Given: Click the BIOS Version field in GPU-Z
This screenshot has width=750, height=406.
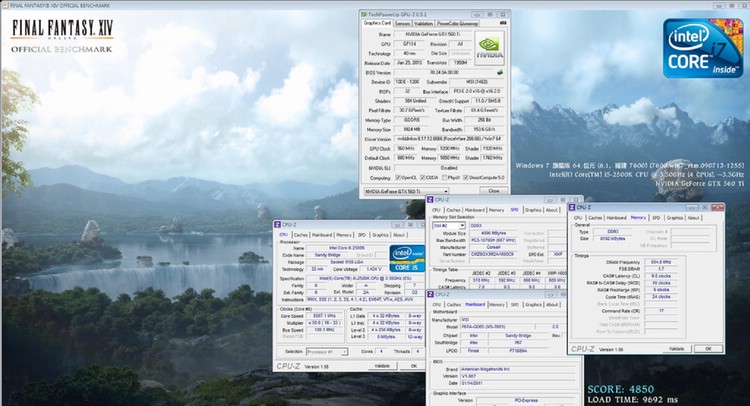Looking at the screenshot, I should click(x=444, y=72).
